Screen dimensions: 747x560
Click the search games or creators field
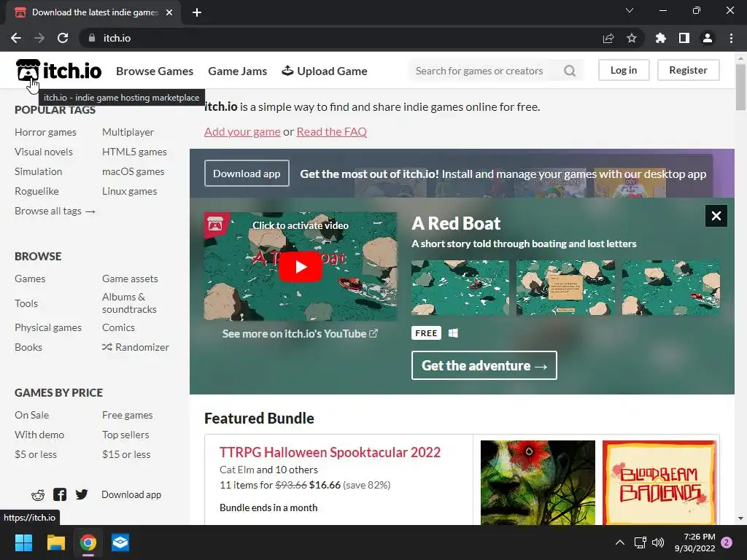pos(480,71)
